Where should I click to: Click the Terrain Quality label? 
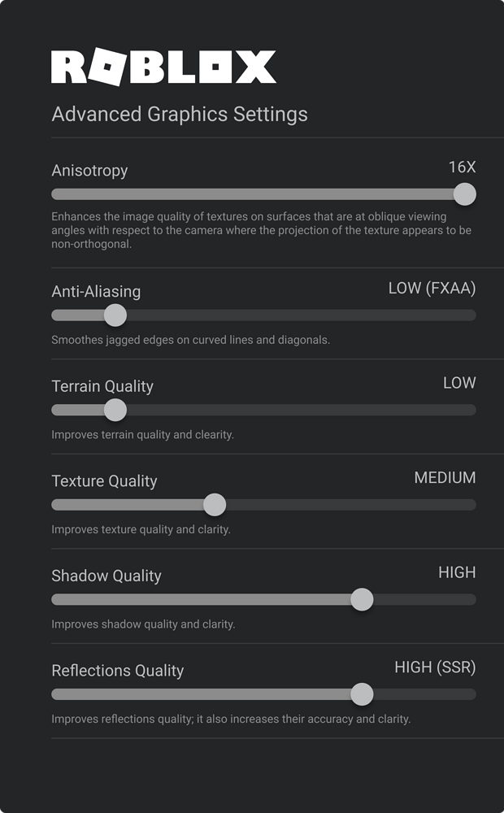coord(102,386)
